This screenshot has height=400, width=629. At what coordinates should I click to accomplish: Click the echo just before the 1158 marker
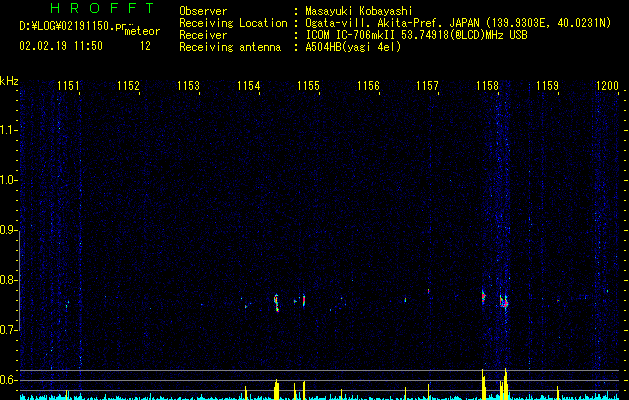coord(483,296)
